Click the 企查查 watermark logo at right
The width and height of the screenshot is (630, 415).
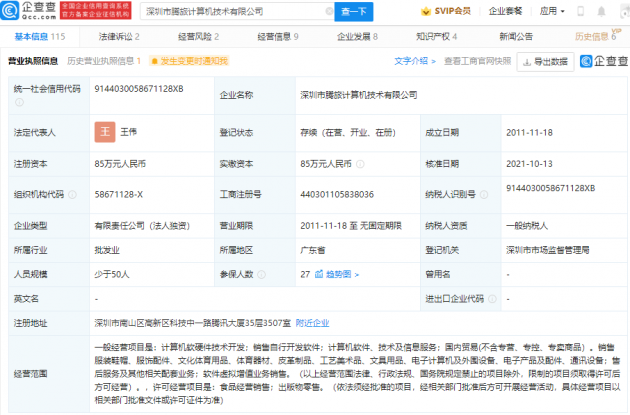click(x=600, y=61)
